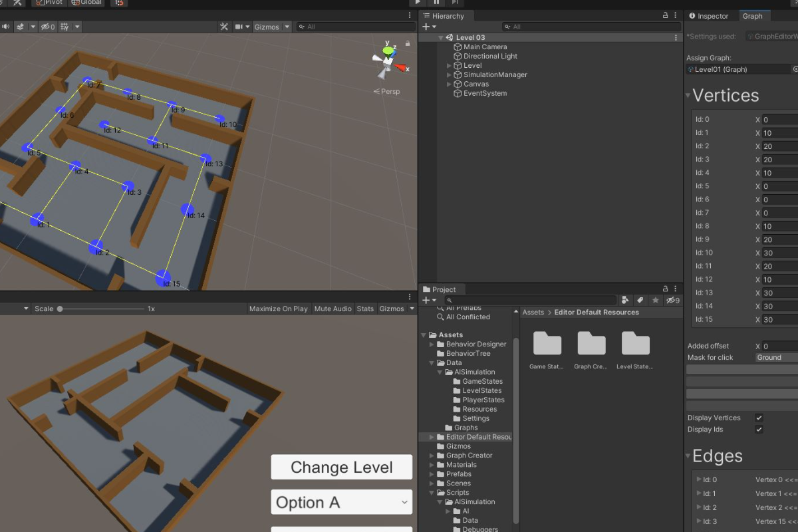Open the Option A dropdown

click(x=341, y=502)
